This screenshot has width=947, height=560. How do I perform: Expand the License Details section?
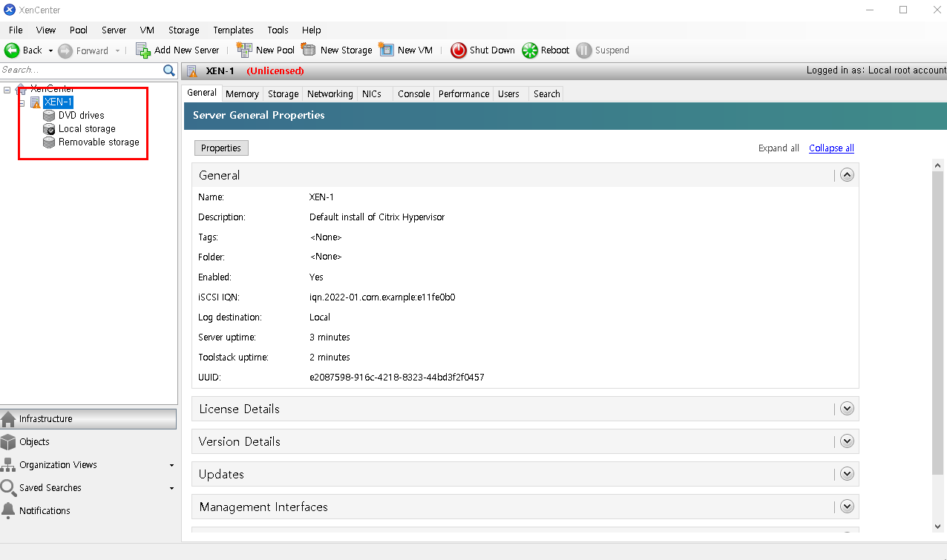point(848,409)
